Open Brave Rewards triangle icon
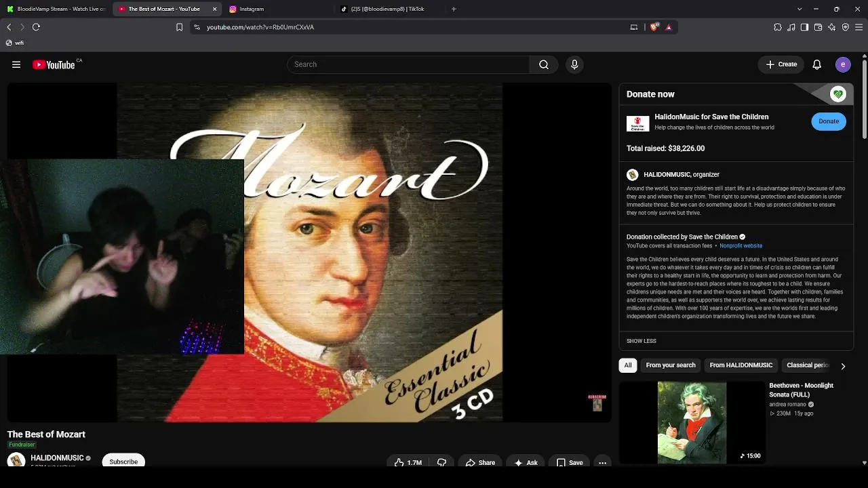 [669, 27]
